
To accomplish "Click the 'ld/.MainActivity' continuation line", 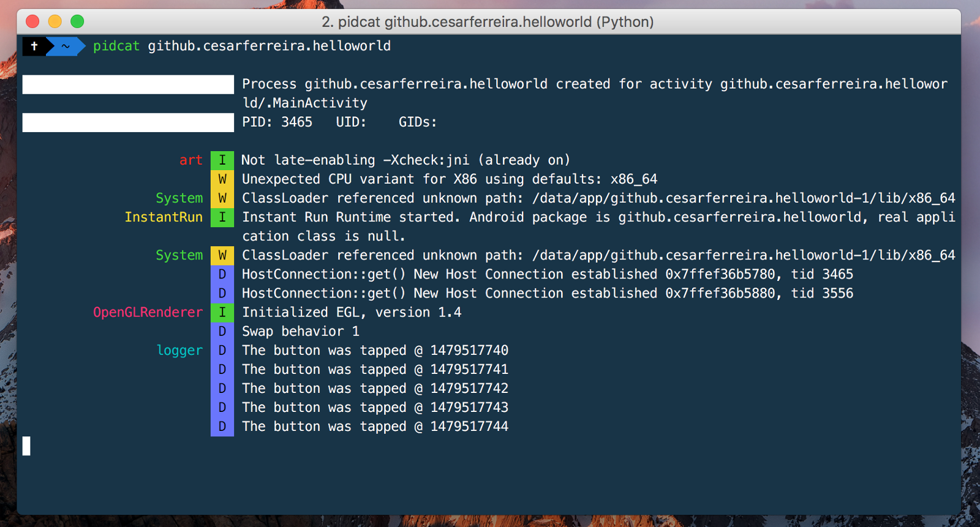I will (305, 103).
